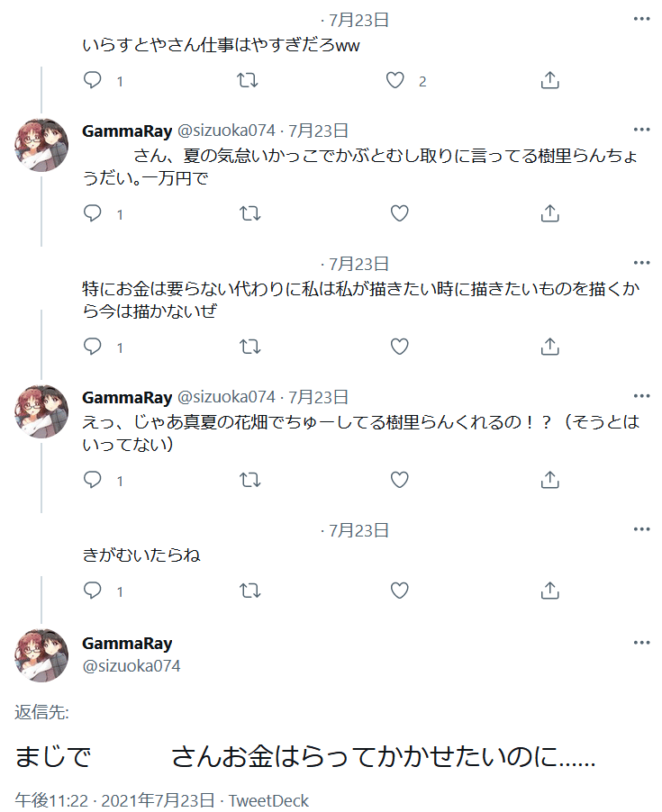Retweet GammaRay's かぶとむし取り tweet
This screenshot has width=662, height=812.
[245, 213]
